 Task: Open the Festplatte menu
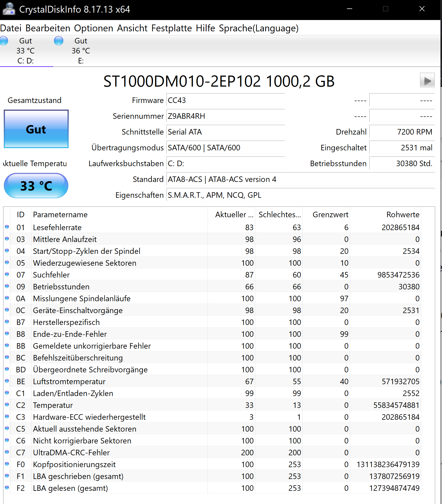tap(171, 28)
